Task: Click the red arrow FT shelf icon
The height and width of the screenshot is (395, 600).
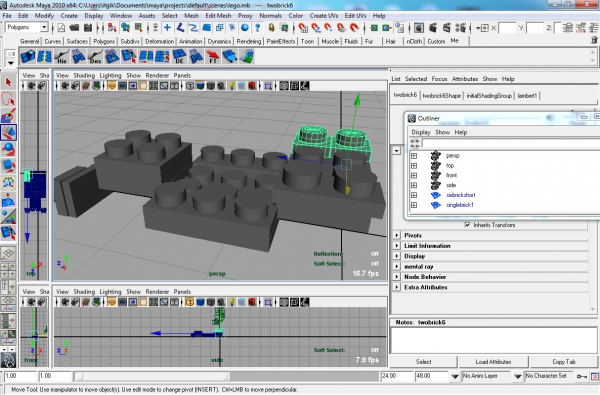Action: coord(213,56)
